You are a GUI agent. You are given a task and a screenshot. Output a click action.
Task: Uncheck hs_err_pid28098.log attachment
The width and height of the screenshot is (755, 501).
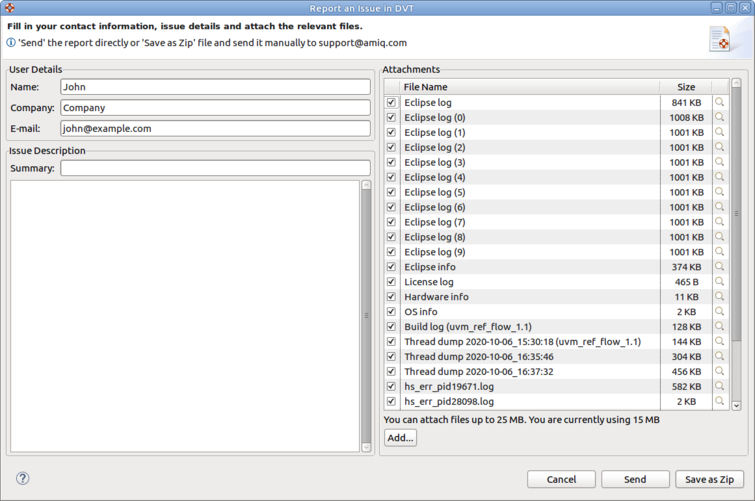[391, 401]
